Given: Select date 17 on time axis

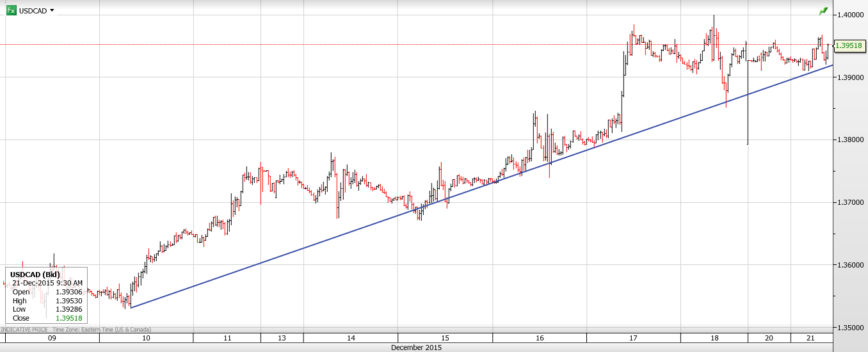Looking at the screenshot, I should 633,338.
